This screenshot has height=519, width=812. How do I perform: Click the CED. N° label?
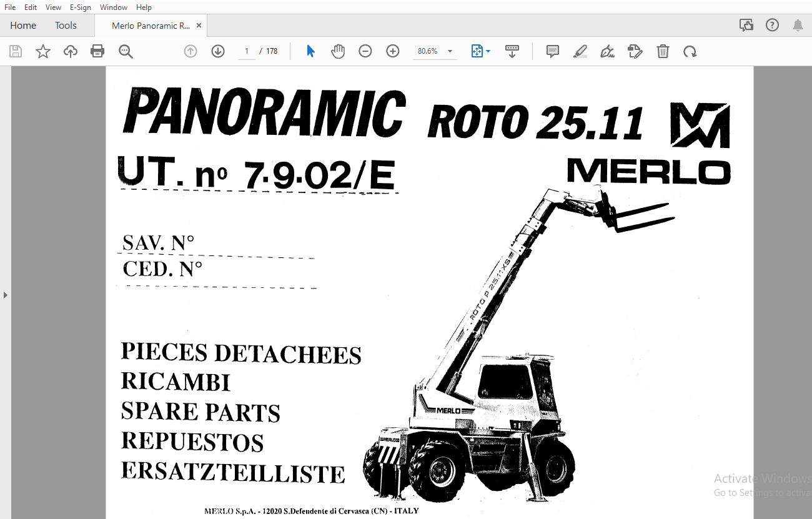coord(162,269)
